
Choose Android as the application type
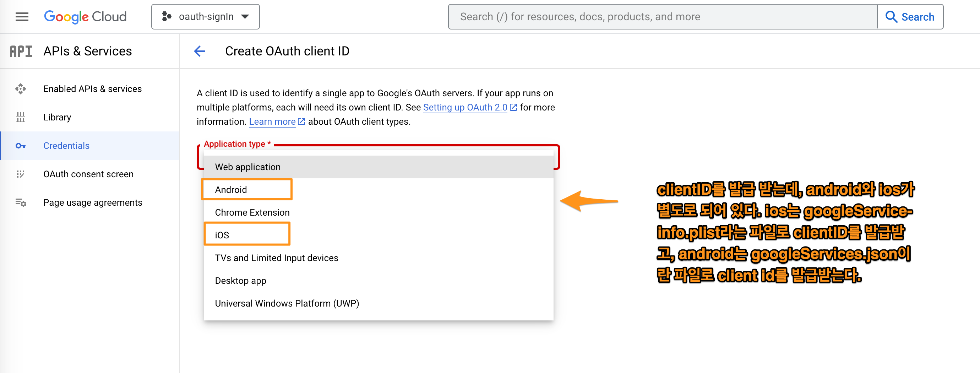(x=231, y=190)
